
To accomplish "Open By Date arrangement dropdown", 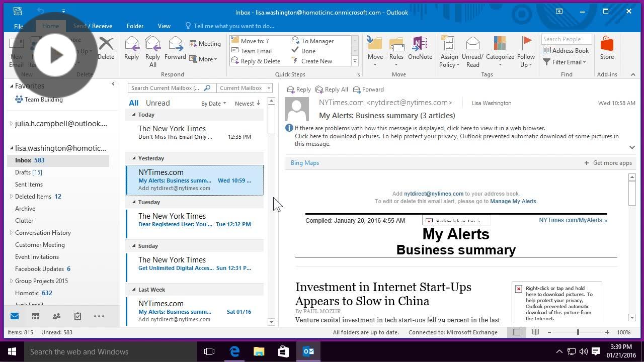I will coord(213,103).
